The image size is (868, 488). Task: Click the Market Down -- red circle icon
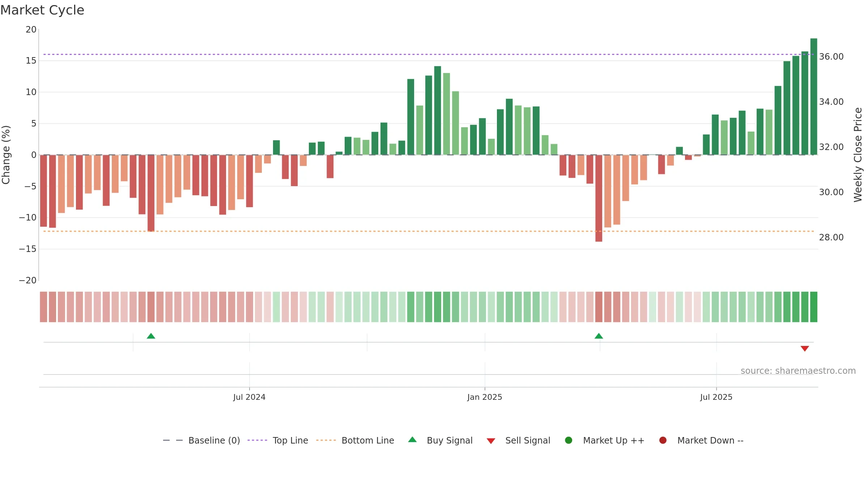[663, 440]
